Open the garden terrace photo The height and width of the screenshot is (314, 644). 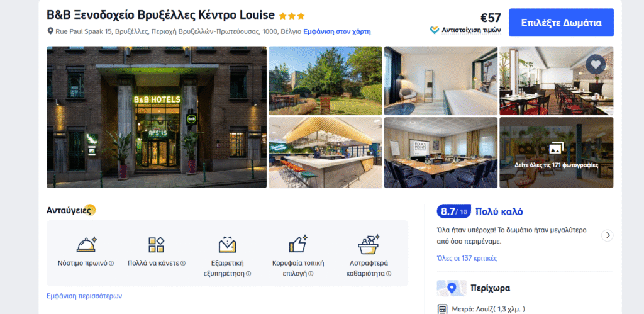tap(325, 81)
